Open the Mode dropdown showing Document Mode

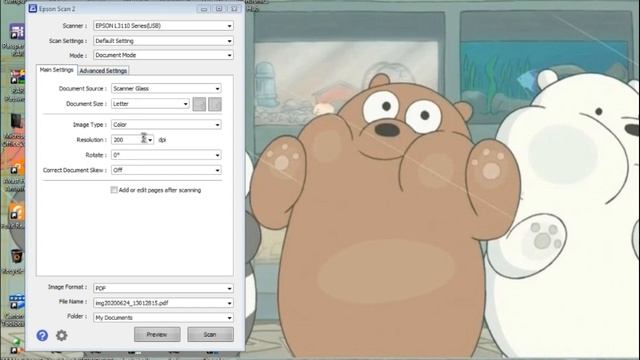163,55
